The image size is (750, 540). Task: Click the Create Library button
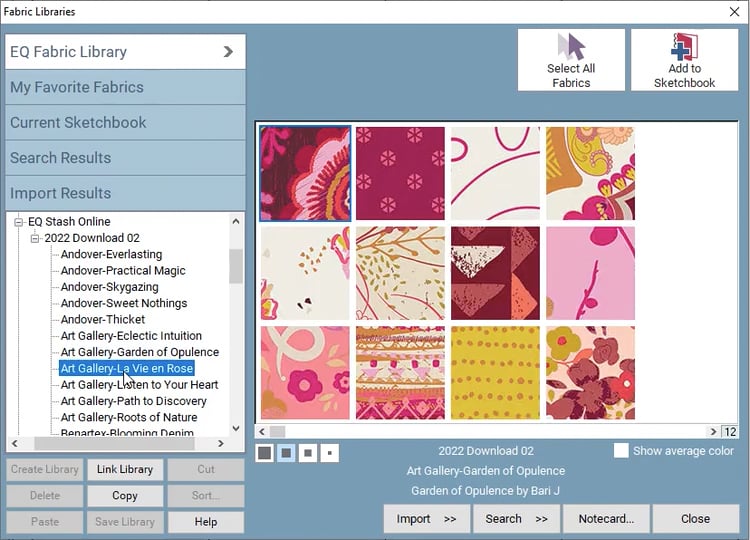point(44,470)
